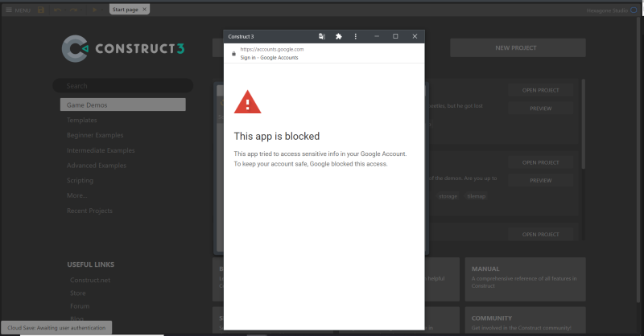The height and width of the screenshot is (336, 644).
Task: Open the Store useful link
Action: [77, 293]
